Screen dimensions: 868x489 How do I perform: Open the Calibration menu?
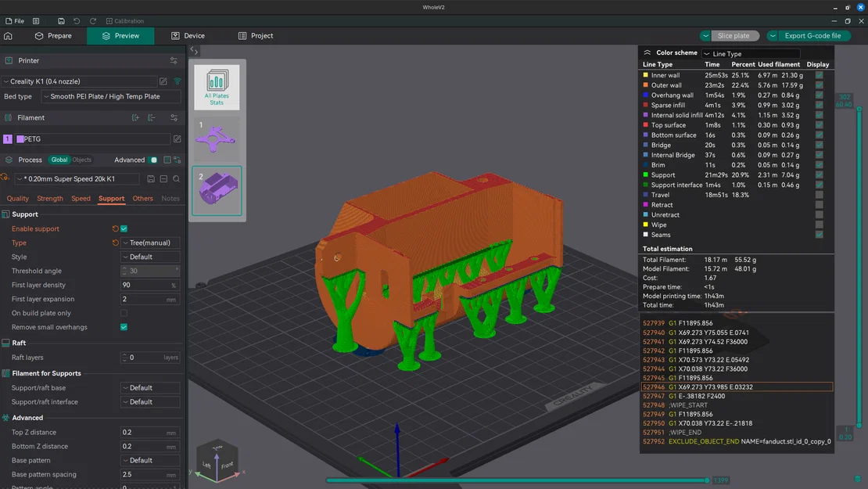coord(125,21)
